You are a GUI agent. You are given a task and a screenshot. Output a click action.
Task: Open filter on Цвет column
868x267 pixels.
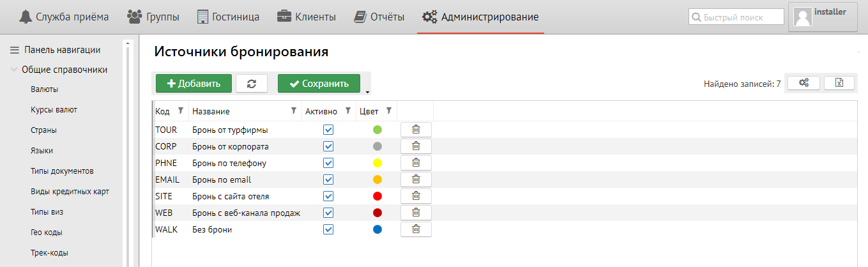tap(388, 111)
